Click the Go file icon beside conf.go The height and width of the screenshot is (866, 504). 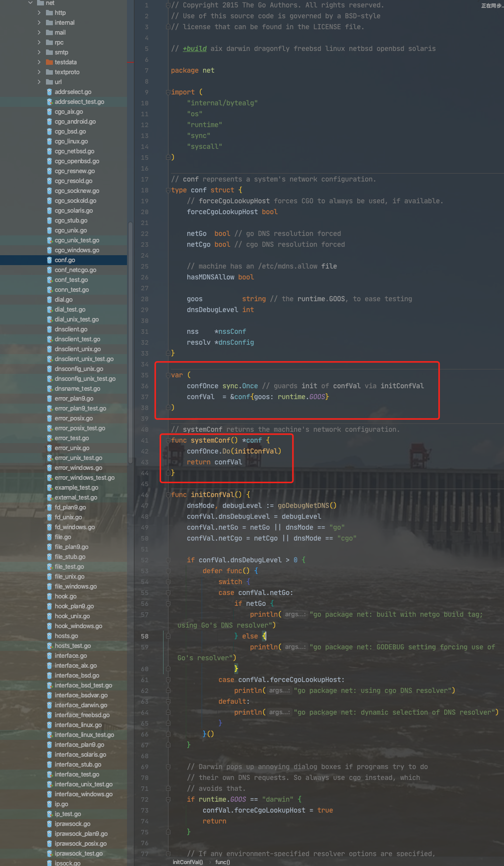point(49,260)
